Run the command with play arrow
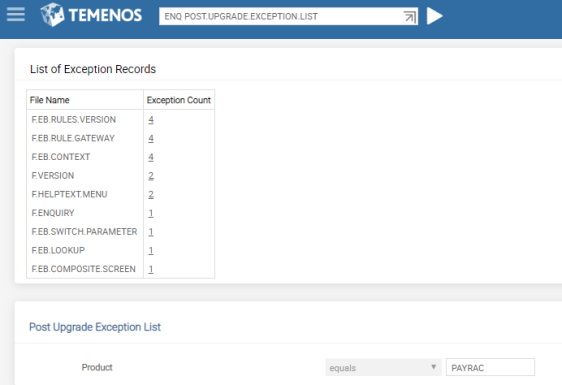Image resolution: width=562 pixels, height=385 pixels. pyautogui.click(x=435, y=16)
